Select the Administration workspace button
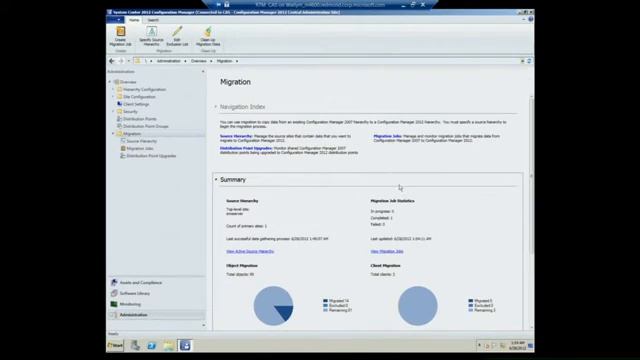640x360 pixels. pos(157,315)
